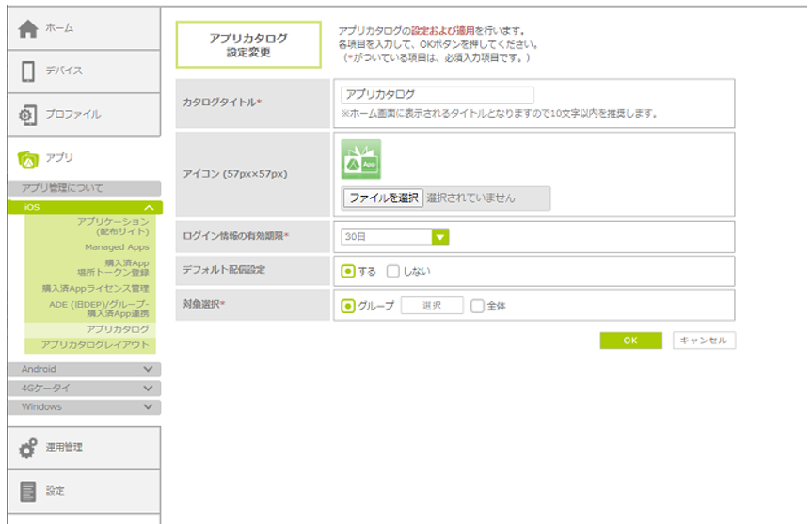Click the catalog title text field
This screenshot has width=812, height=524.
point(437,95)
